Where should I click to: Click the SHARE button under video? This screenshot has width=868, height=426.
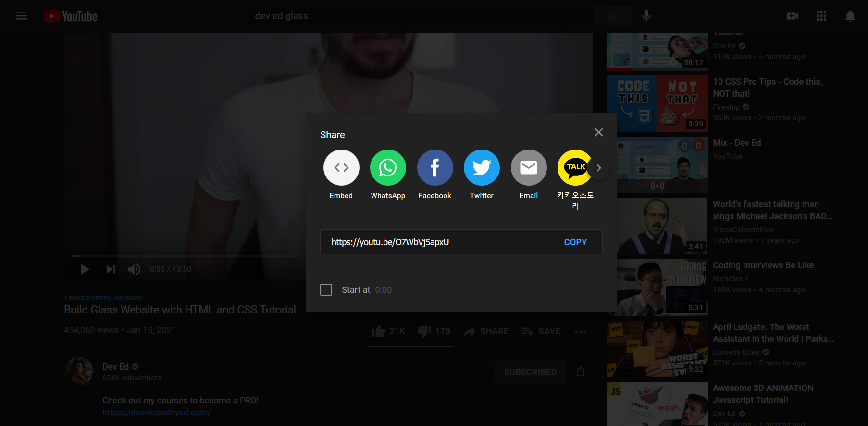coord(486,331)
